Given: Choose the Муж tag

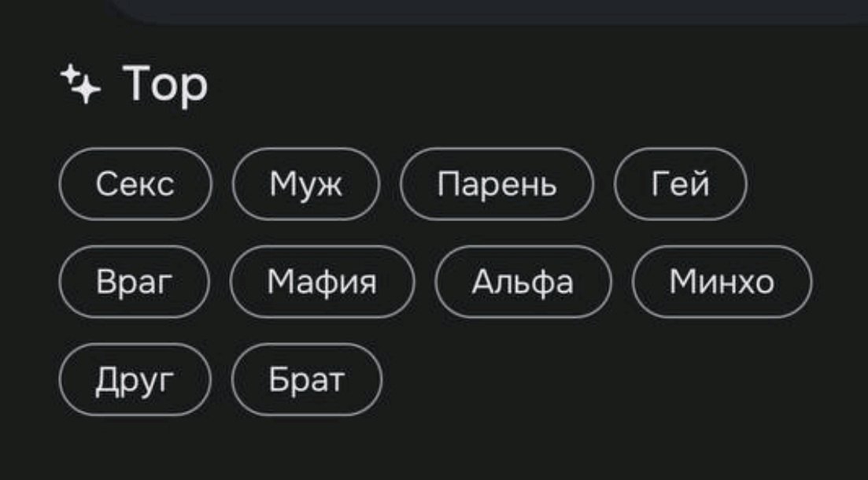Looking at the screenshot, I should tap(306, 184).
